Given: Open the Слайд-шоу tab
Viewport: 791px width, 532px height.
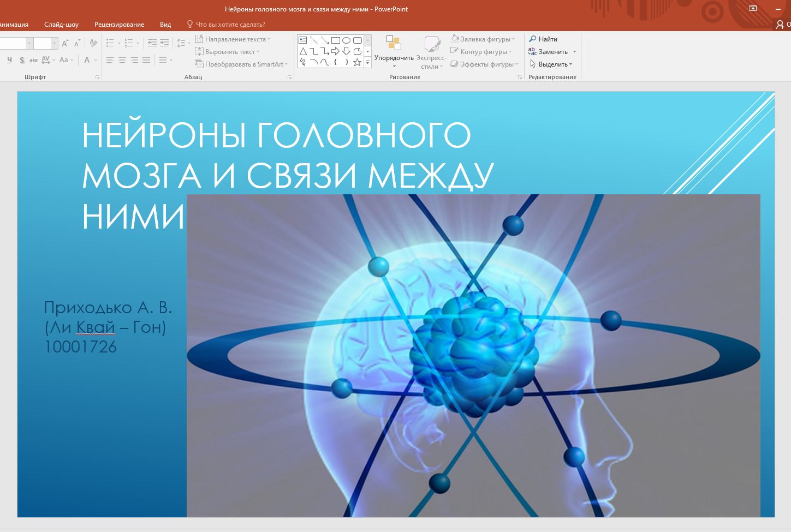Looking at the screenshot, I should click(x=61, y=25).
